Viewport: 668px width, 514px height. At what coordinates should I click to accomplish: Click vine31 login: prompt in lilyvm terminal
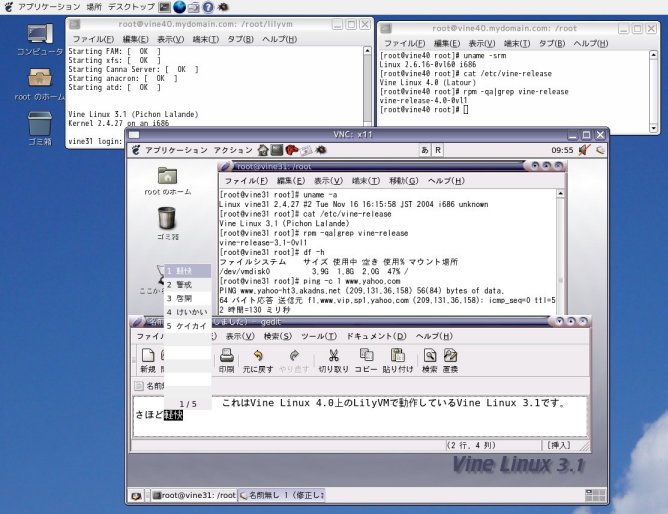coord(95,141)
